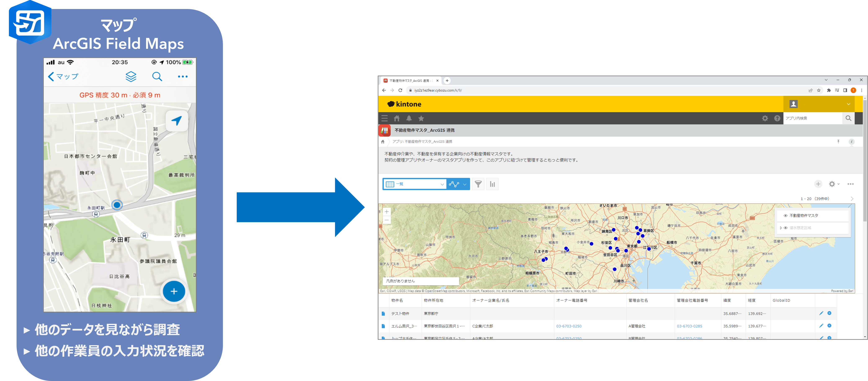
Task: Toggle the app info 'i' button
Action: (851, 142)
